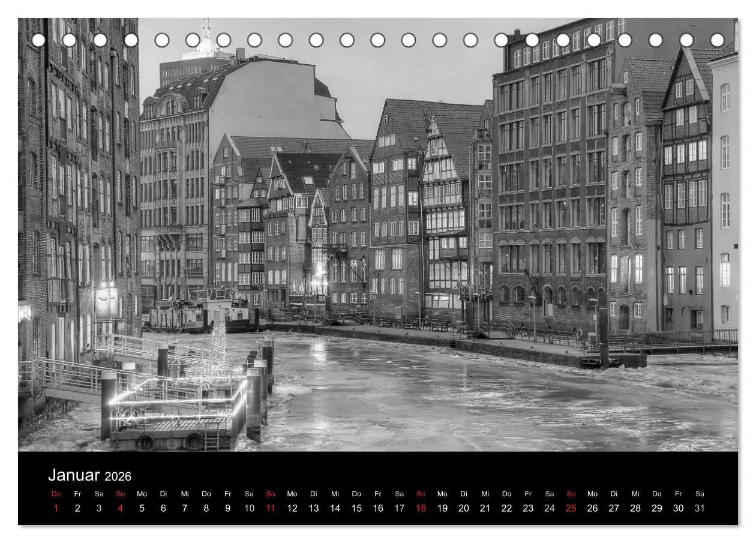Select date 22 in the calendar row

506,508
